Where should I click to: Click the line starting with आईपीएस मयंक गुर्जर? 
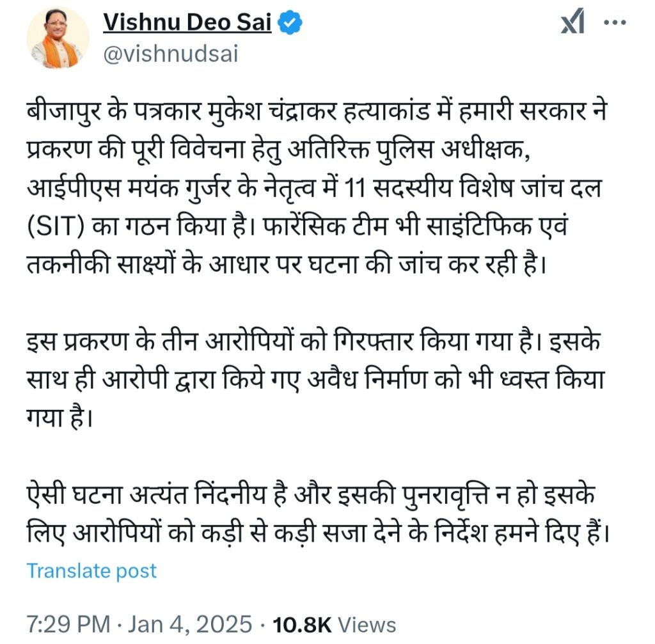[x=315, y=189]
